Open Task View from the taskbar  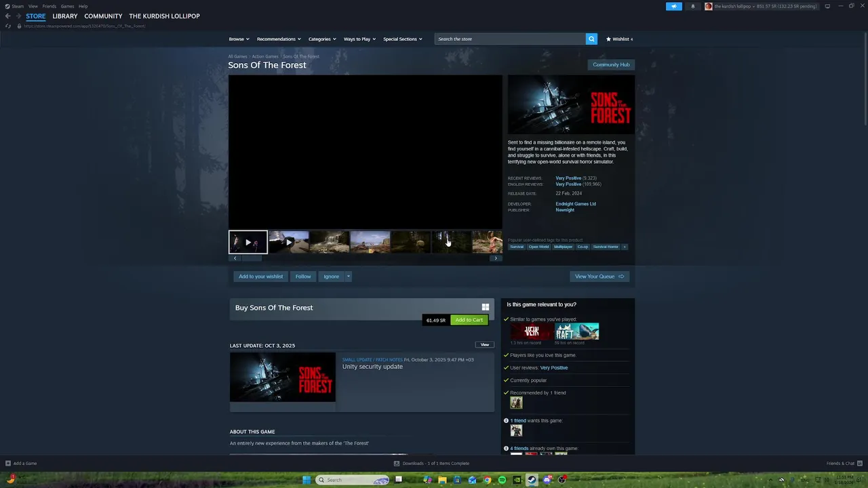[399, 480]
